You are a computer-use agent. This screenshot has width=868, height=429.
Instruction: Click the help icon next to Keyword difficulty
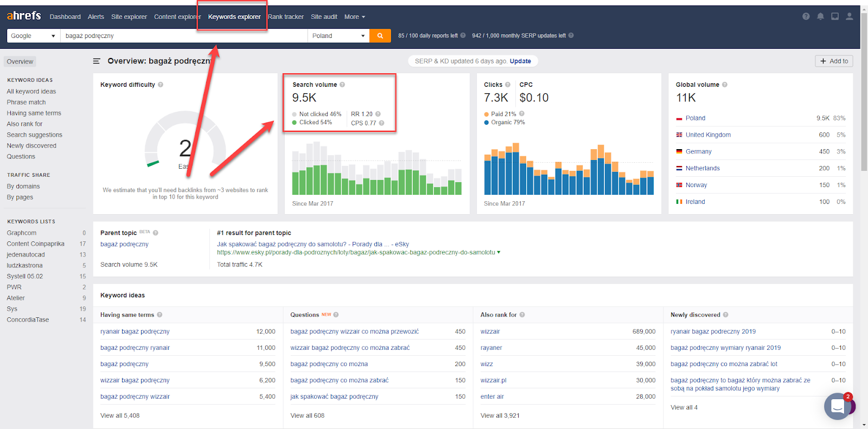pos(161,85)
